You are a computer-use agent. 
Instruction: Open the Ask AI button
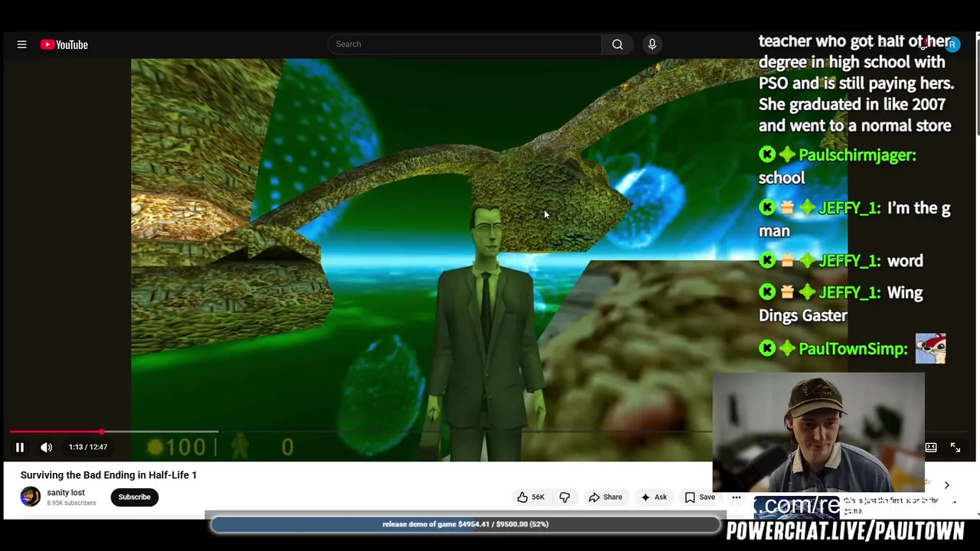(653, 497)
